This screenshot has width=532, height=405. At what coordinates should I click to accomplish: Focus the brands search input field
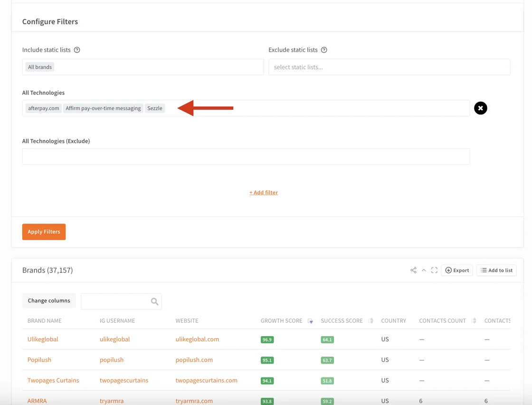tap(115, 301)
